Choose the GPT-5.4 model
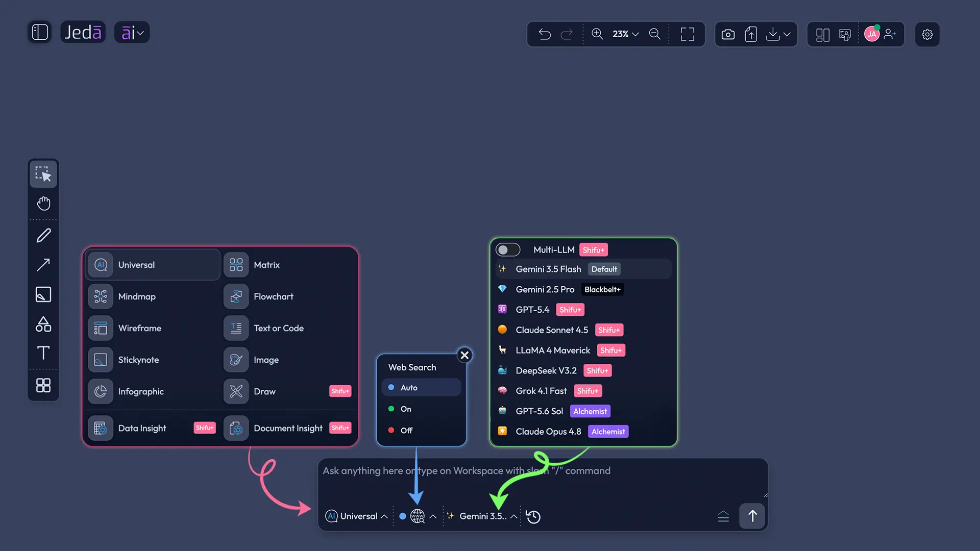The width and height of the screenshot is (980, 551). (583, 310)
